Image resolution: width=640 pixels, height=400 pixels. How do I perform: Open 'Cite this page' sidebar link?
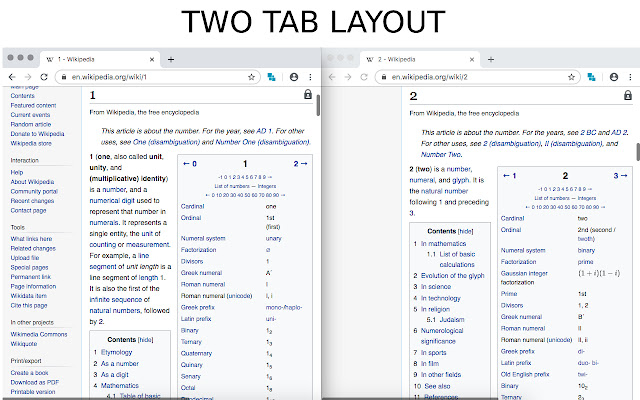[x=29, y=305]
